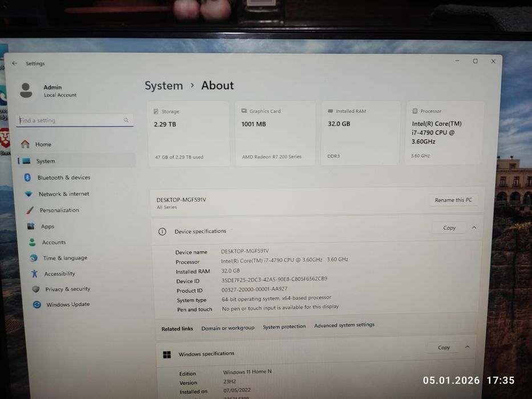Image resolution: width=532 pixels, height=399 pixels.
Task: Click the AMD Radeon R7 200 Series text
Action: pyautogui.click(x=271, y=157)
